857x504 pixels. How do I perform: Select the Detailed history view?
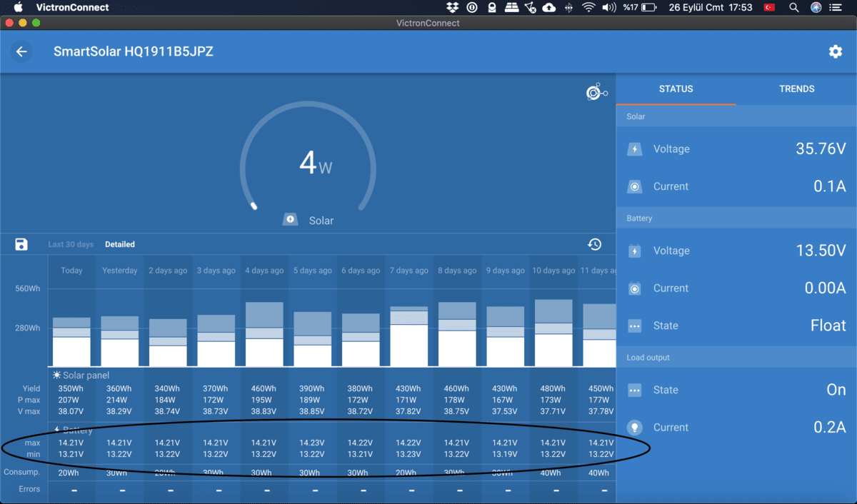tap(120, 245)
